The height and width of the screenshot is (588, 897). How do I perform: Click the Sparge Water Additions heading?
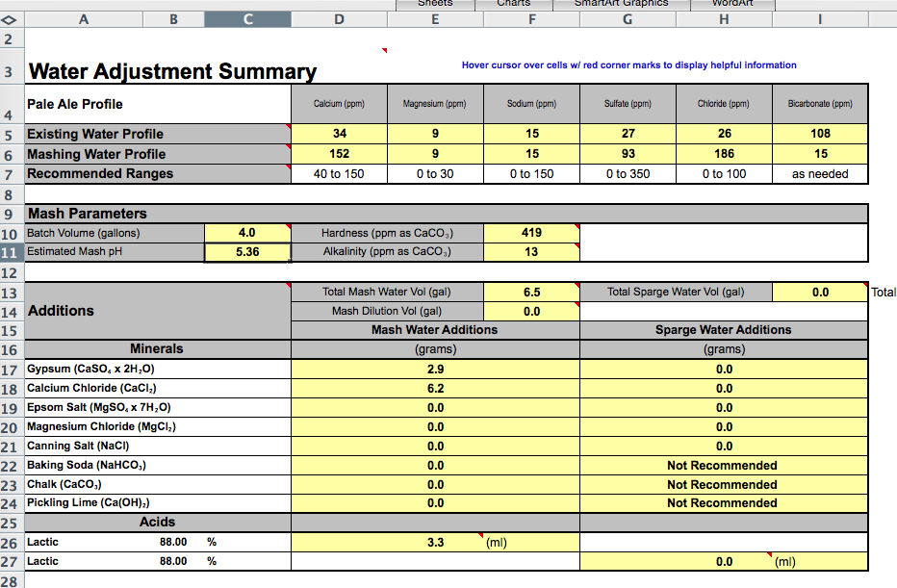pos(724,330)
